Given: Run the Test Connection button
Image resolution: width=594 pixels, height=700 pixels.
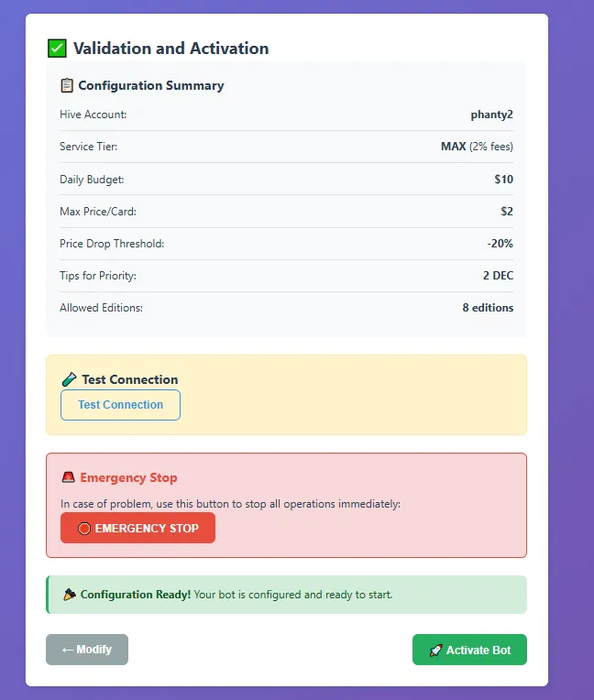Looking at the screenshot, I should click(121, 405).
